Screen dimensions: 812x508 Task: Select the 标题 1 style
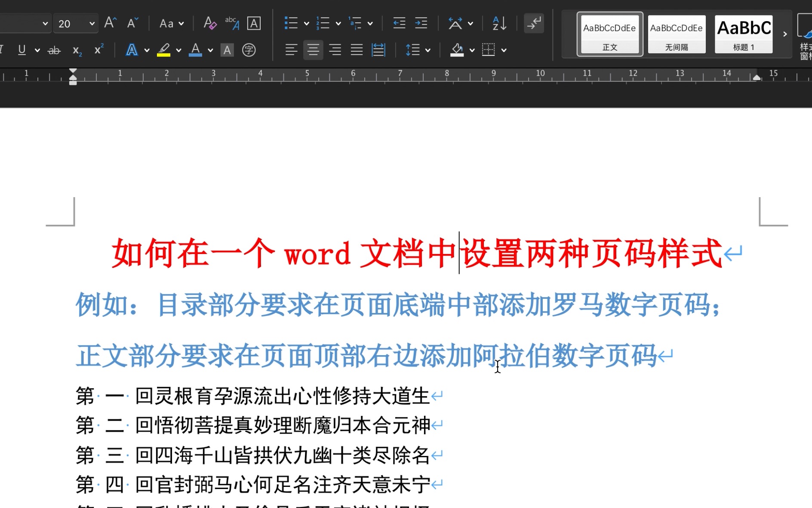point(744,34)
